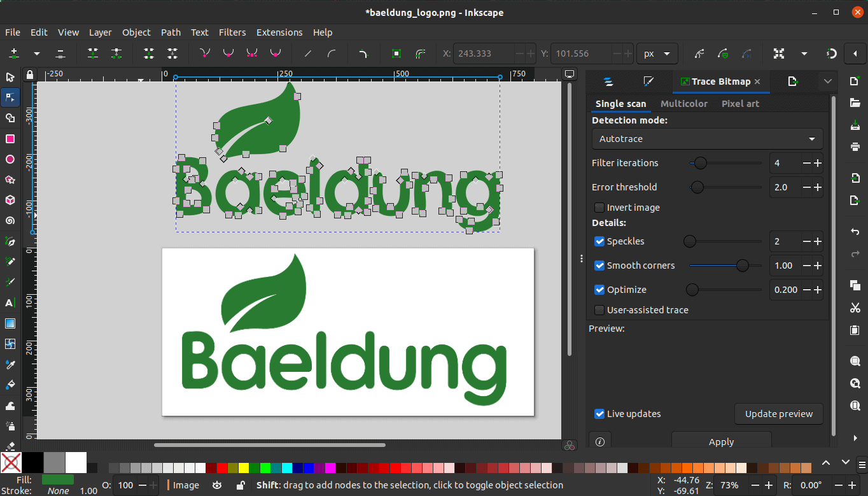868x496 pixels.
Task: Select the Node editing tool
Action: [10, 97]
